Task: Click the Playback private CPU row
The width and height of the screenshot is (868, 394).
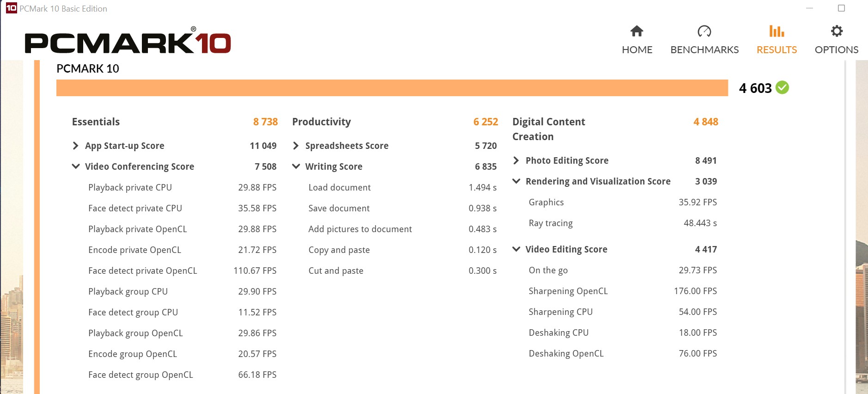Action: point(183,187)
